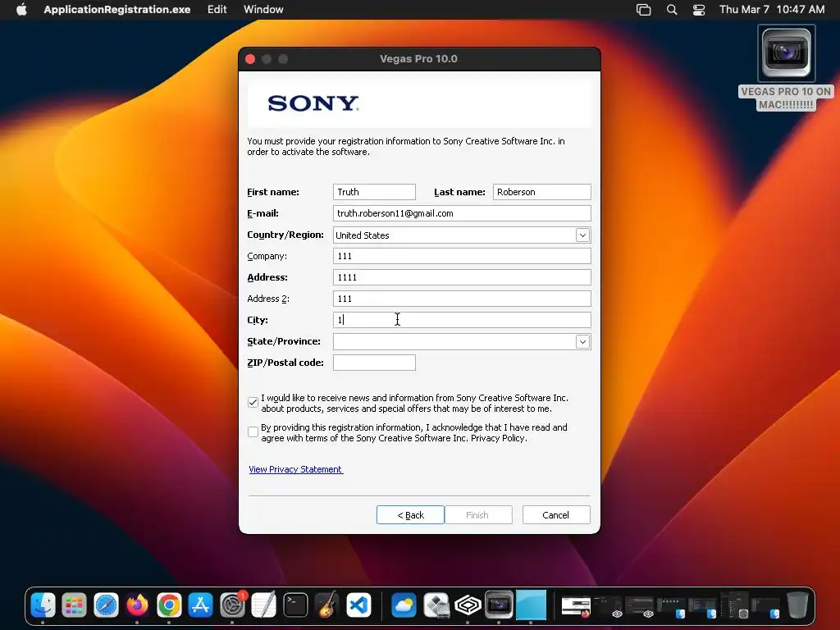840x630 pixels.
Task: Click into the E-mail input field
Action: pyautogui.click(x=462, y=213)
